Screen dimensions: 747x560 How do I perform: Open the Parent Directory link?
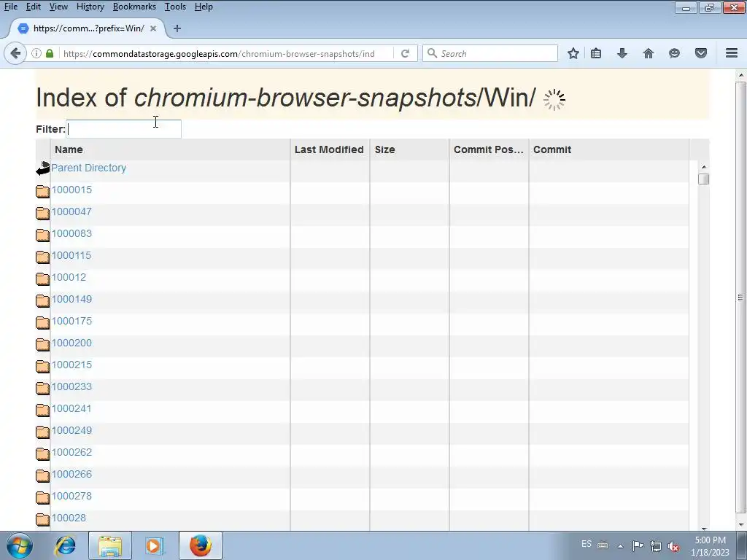click(x=88, y=168)
